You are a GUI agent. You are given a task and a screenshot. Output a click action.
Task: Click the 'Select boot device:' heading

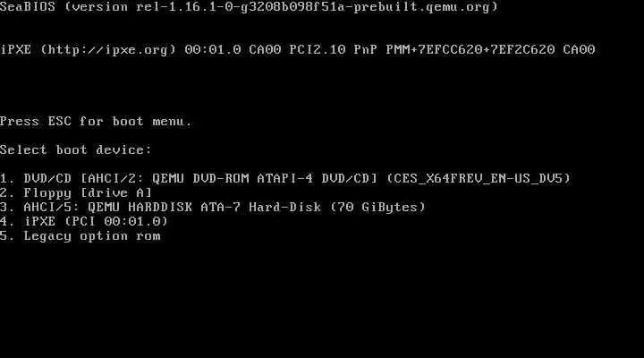coord(76,150)
